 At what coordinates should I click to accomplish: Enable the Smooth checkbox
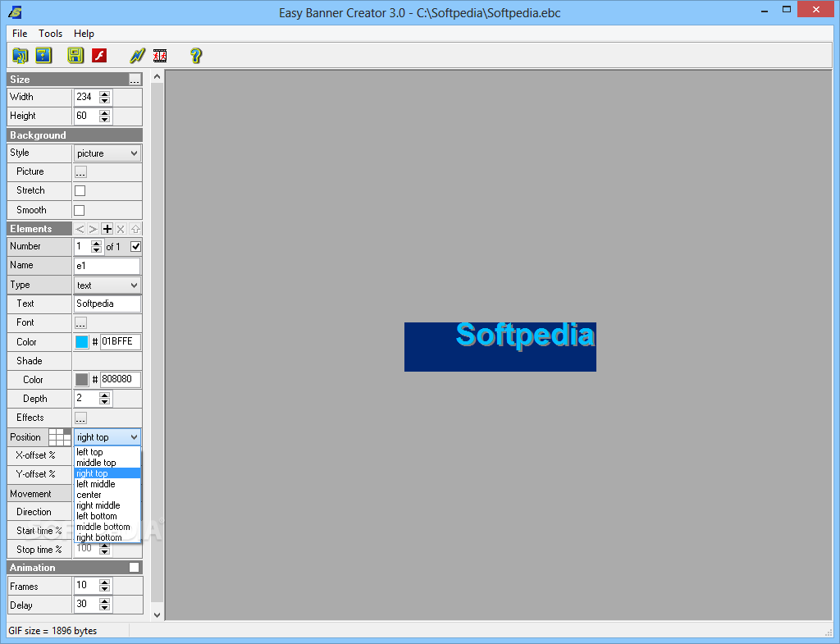click(x=80, y=210)
